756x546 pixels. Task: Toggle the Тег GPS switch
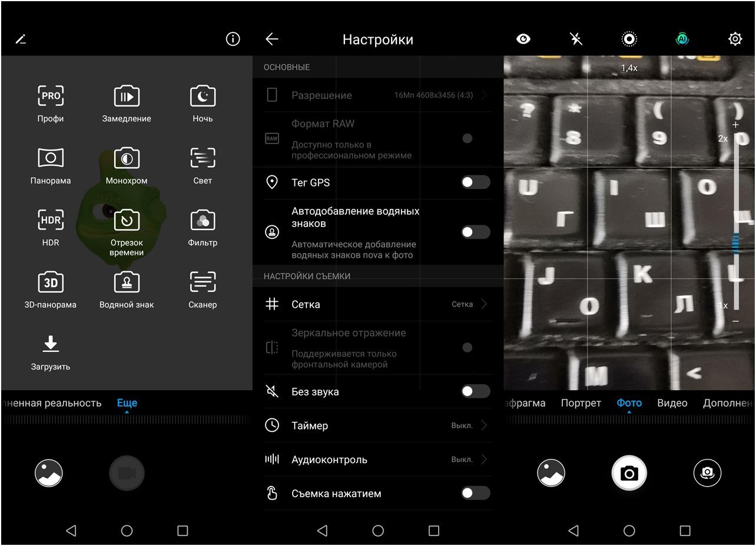(475, 182)
